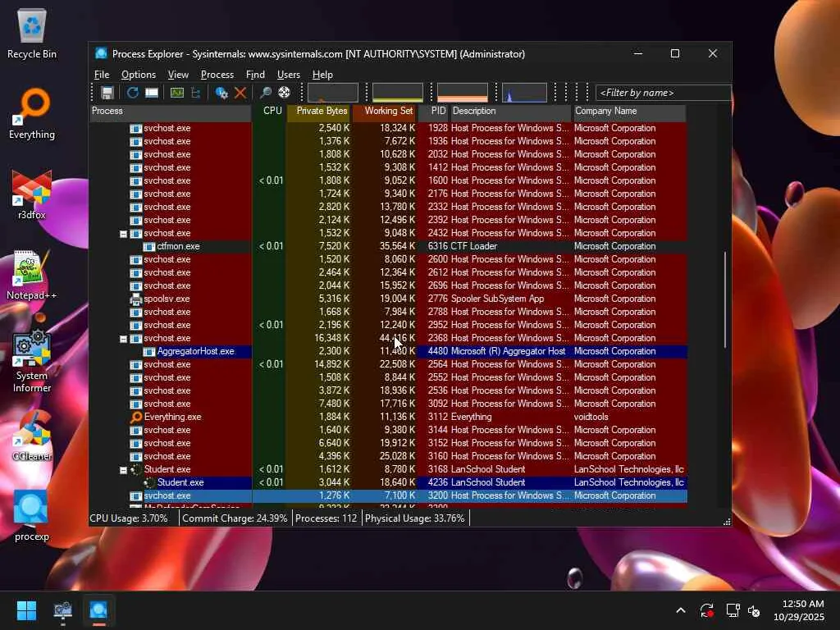This screenshot has height=630, width=840.
Task: Click the red X Kill Process icon
Action: pyautogui.click(x=240, y=93)
